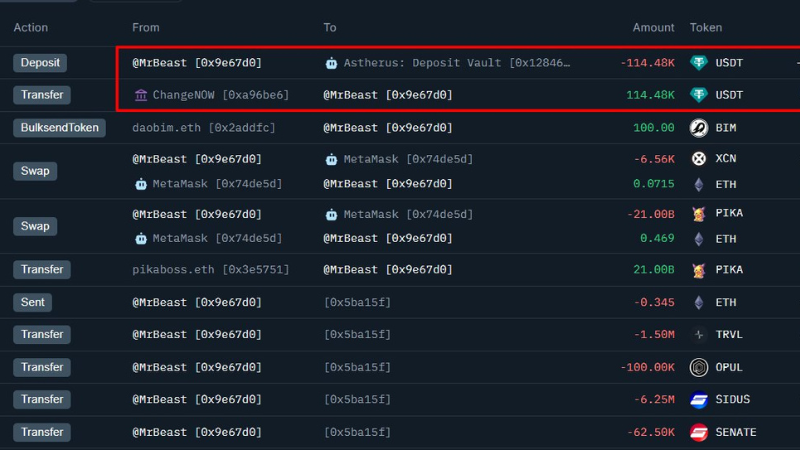Click the USDT token icon in the ChangeNOW Transfer row
This screenshot has height=450, width=800.
pyautogui.click(x=698, y=95)
